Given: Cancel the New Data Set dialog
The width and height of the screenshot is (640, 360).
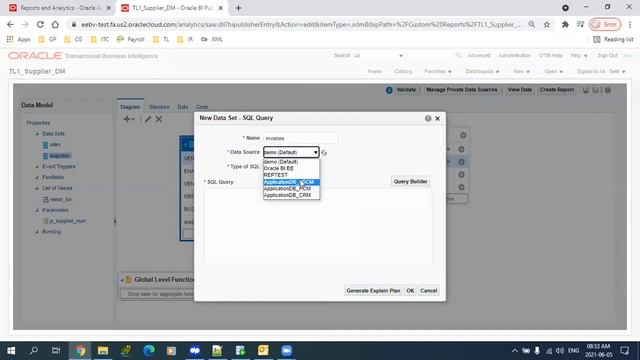Looking at the screenshot, I should pyautogui.click(x=429, y=291).
